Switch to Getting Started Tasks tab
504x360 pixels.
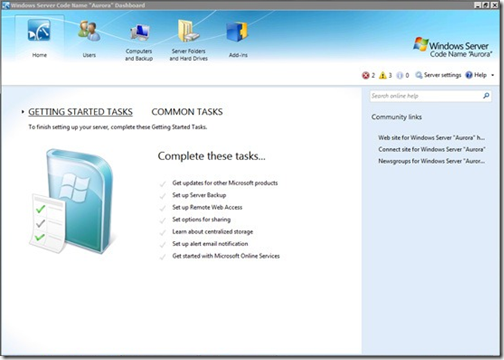tap(80, 112)
